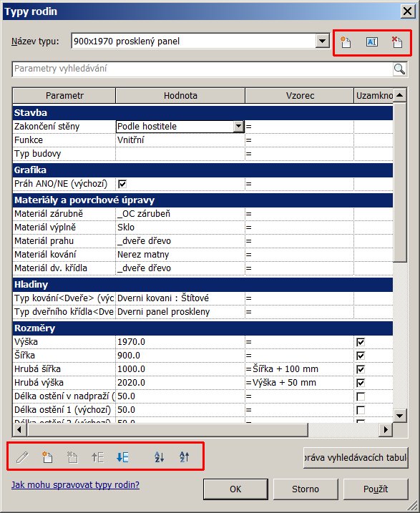Click the horizontal scrollbar right arrow
Viewport: 420px width, 513px height.
tap(386, 429)
